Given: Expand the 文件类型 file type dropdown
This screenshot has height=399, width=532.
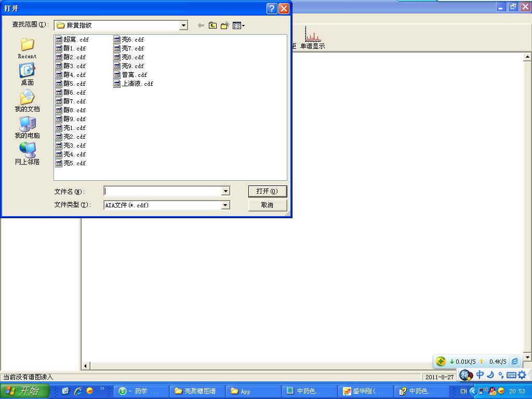Looking at the screenshot, I should (x=225, y=205).
